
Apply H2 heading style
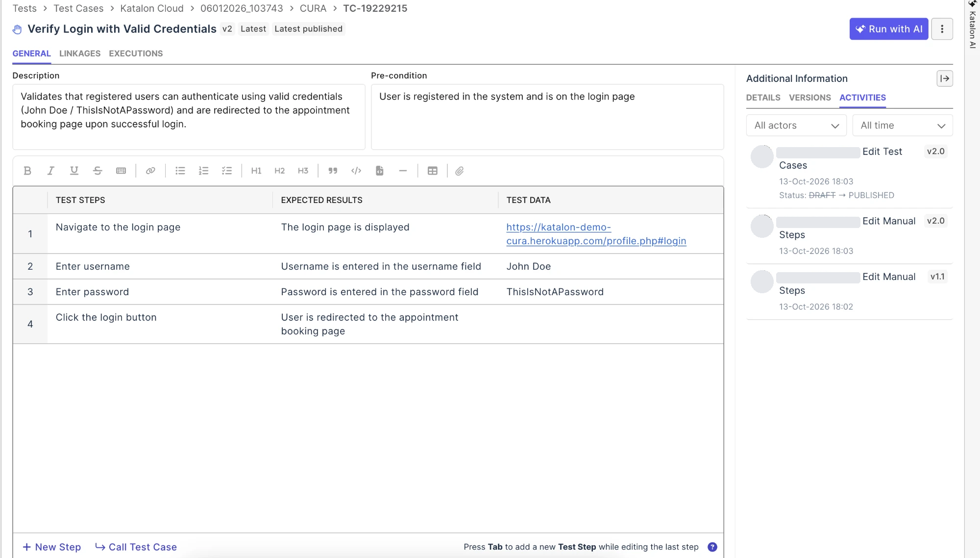(280, 171)
